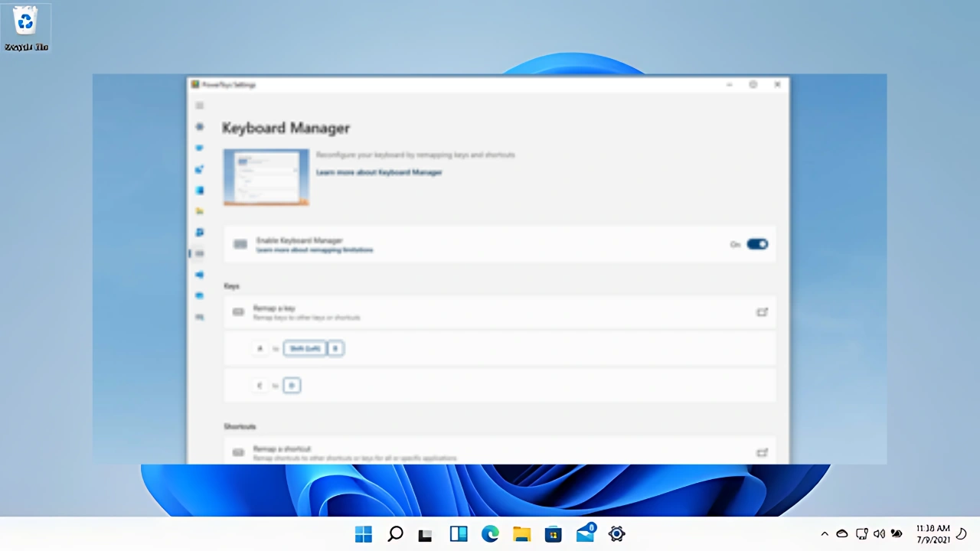The width and height of the screenshot is (980, 551).
Task: Select Keyboard Manager in the sidebar
Action: pyautogui.click(x=199, y=253)
